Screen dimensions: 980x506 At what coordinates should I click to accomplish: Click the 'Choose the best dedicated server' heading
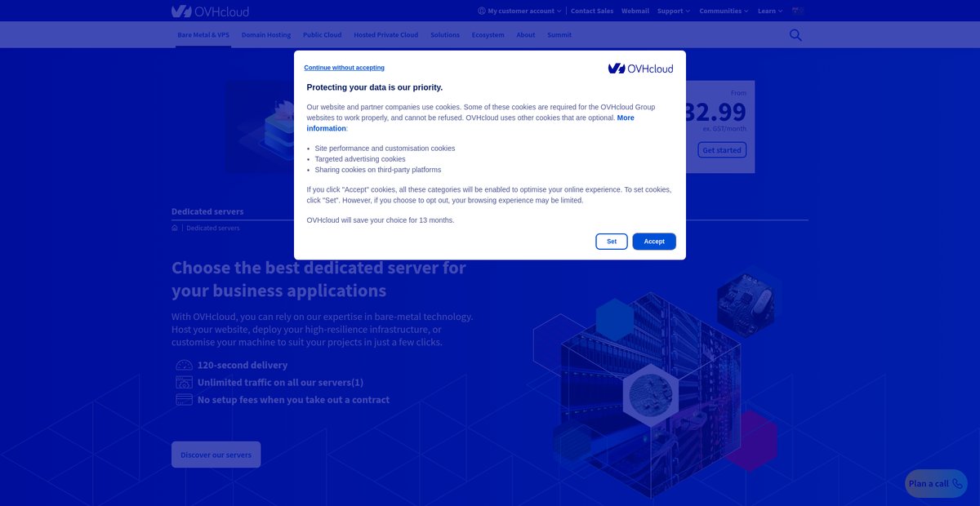(x=318, y=279)
